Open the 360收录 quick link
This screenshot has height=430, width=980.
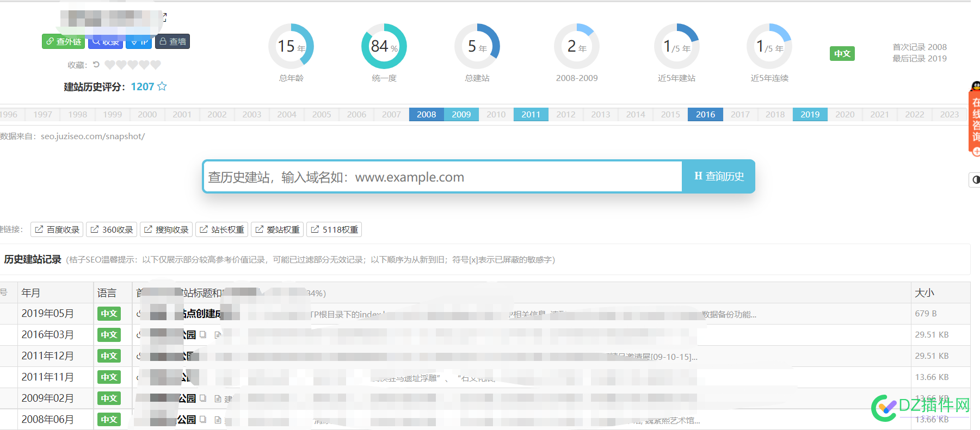point(112,229)
